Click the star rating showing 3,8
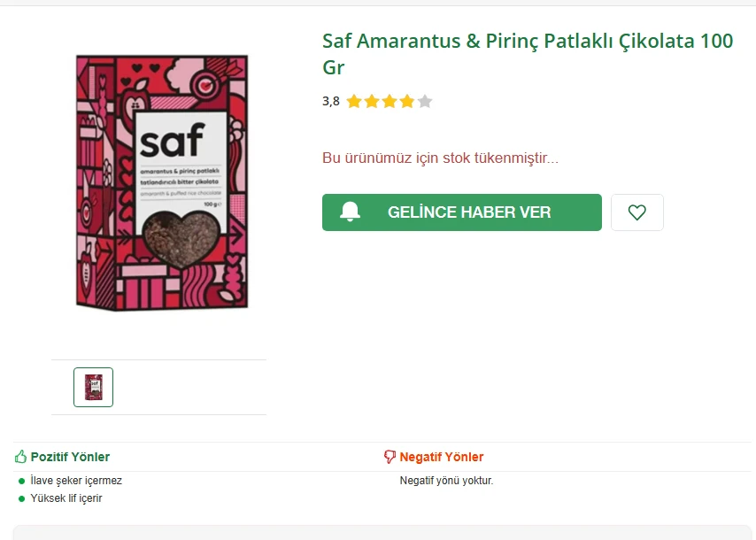This screenshot has height=540, width=756. (x=390, y=101)
